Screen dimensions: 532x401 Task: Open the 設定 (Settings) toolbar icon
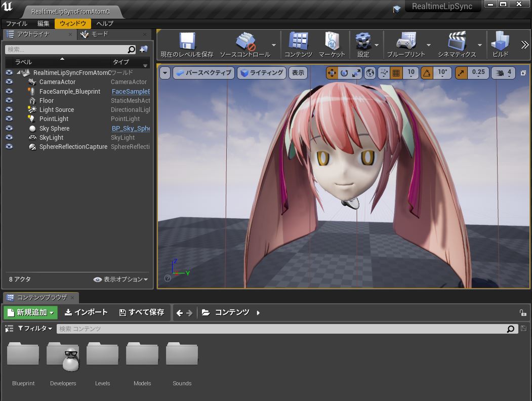point(365,43)
